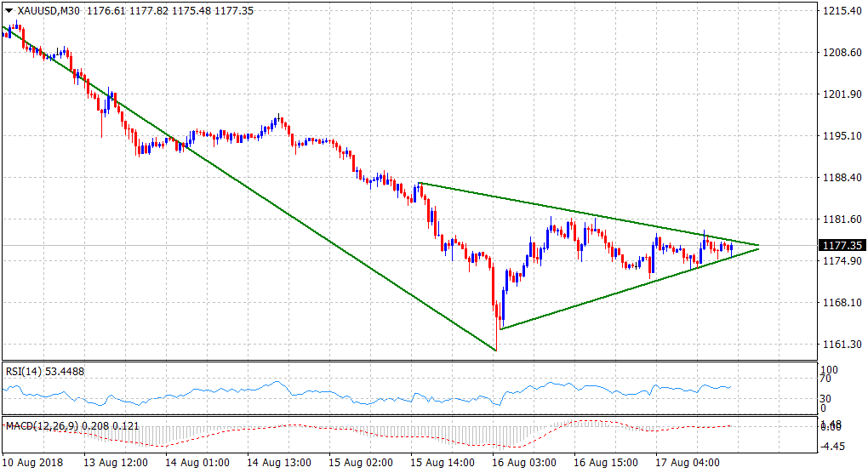This screenshot has width=868, height=473.
Task: Click the 1201.90 price scale label
Action: tap(839, 94)
